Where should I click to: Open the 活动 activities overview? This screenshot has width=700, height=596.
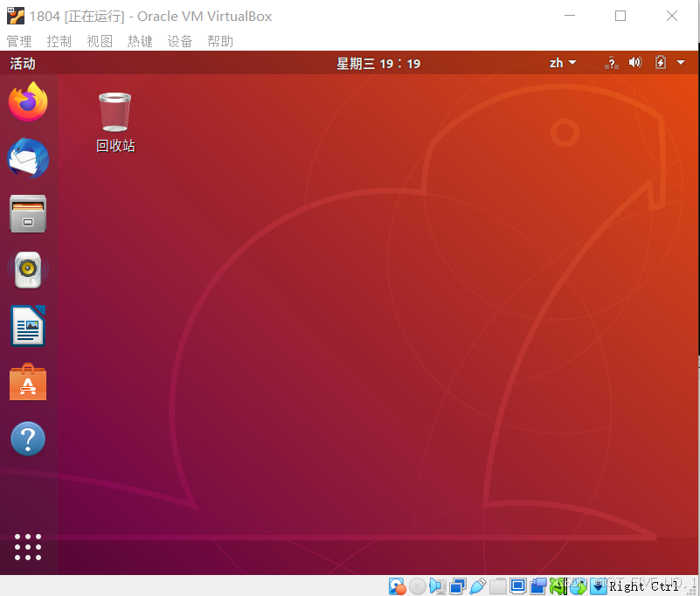(23, 64)
